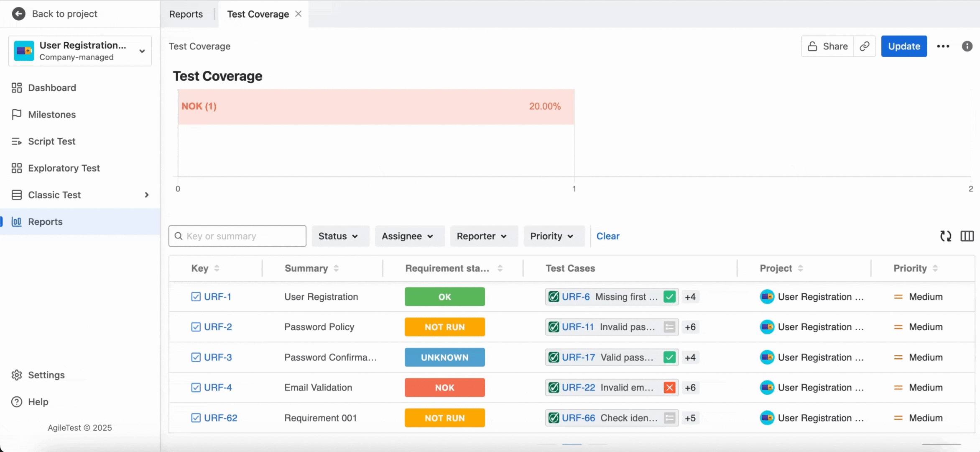Open the Script Test section

51,141
